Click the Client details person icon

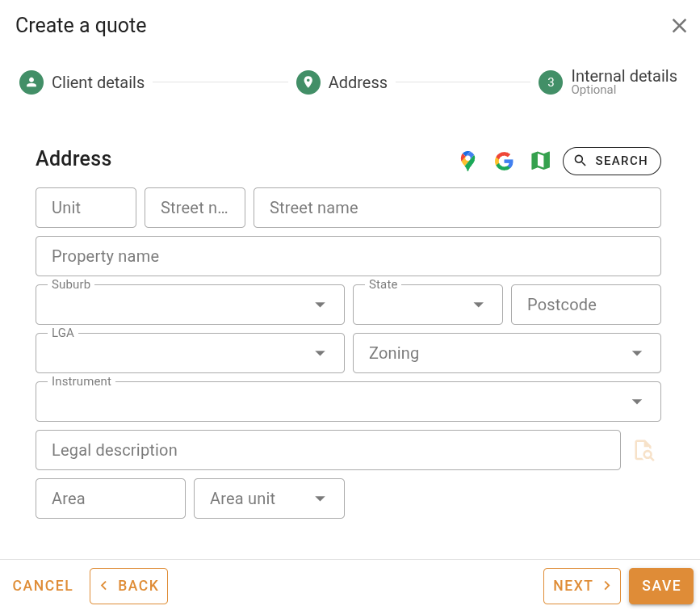31,82
